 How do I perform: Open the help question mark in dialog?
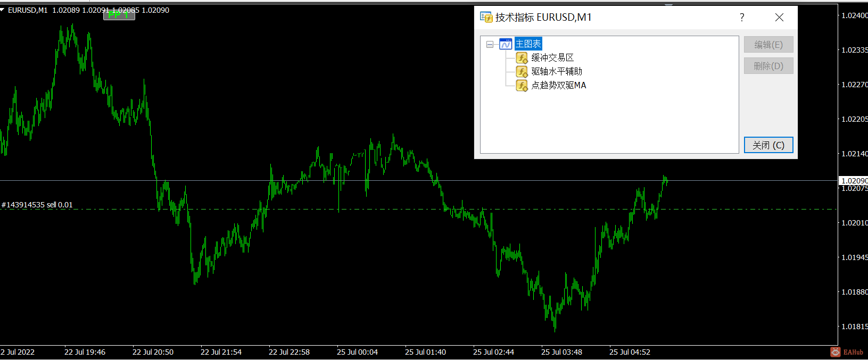[742, 18]
